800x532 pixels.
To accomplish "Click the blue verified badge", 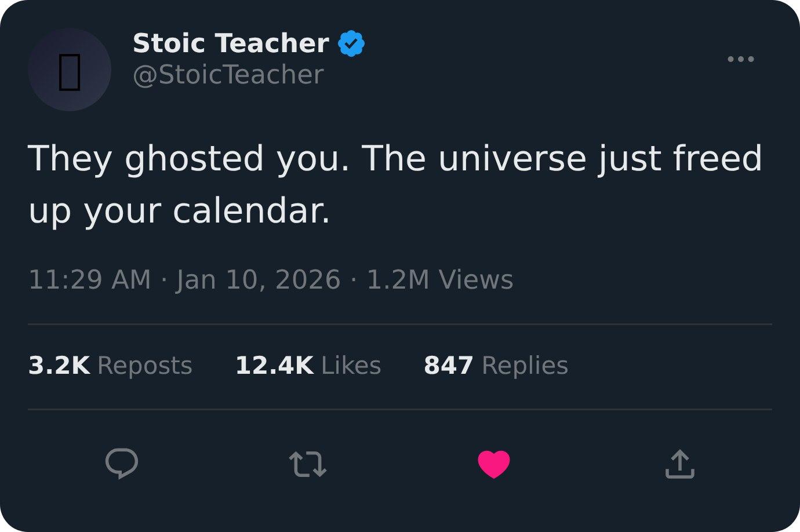I will click(x=351, y=44).
